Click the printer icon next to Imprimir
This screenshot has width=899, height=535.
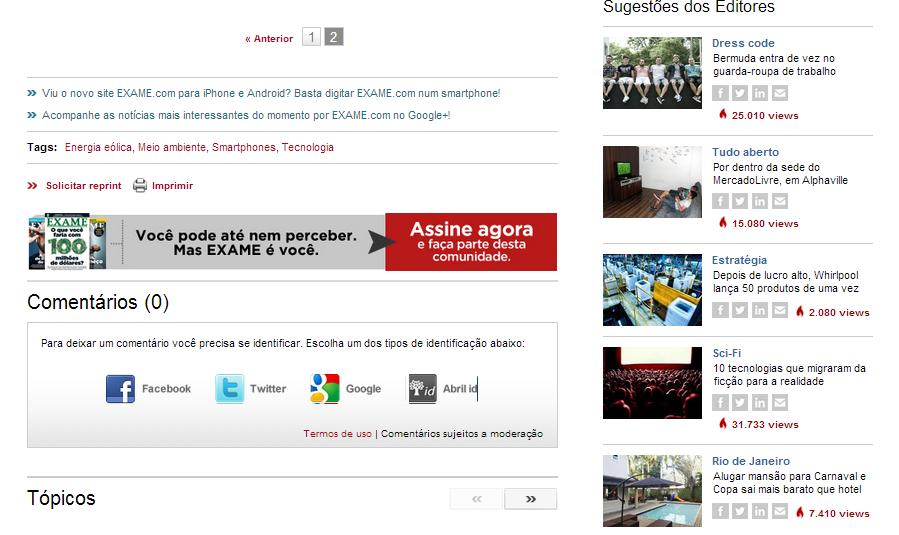[140, 186]
